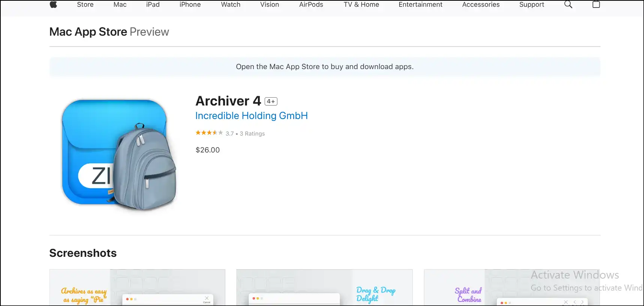Click the Mac App Store Preview heading
The image size is (644, 306).
[x=109, y=32]
